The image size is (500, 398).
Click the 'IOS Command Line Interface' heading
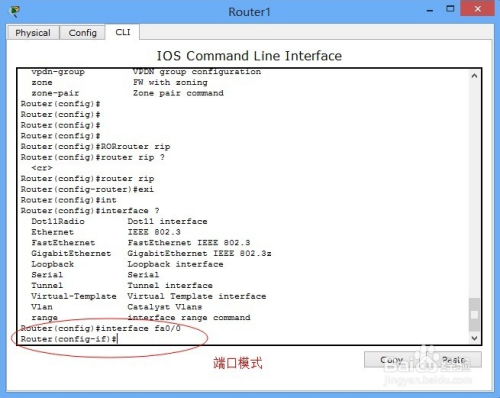click(x=249, y=56)
